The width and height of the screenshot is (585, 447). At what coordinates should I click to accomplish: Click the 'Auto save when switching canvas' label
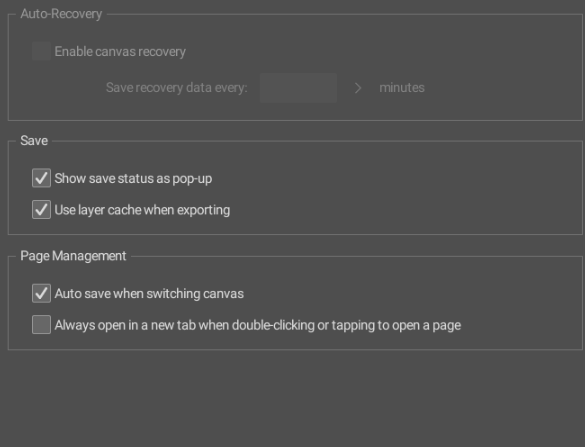pyautogui.click(x=149, y=294)
